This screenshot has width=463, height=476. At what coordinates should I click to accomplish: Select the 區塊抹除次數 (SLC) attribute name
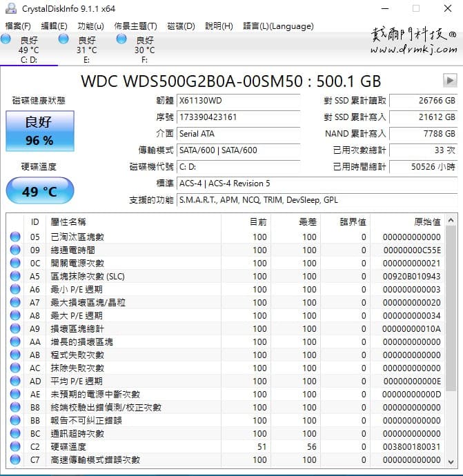point(88,276)
